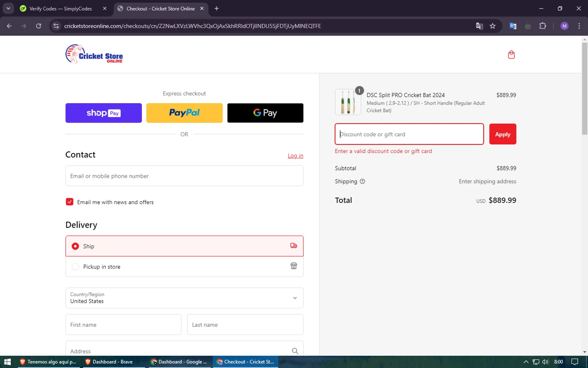Reload the checkout page
Viewport: 588px width, 368px height.
(38, 26)
